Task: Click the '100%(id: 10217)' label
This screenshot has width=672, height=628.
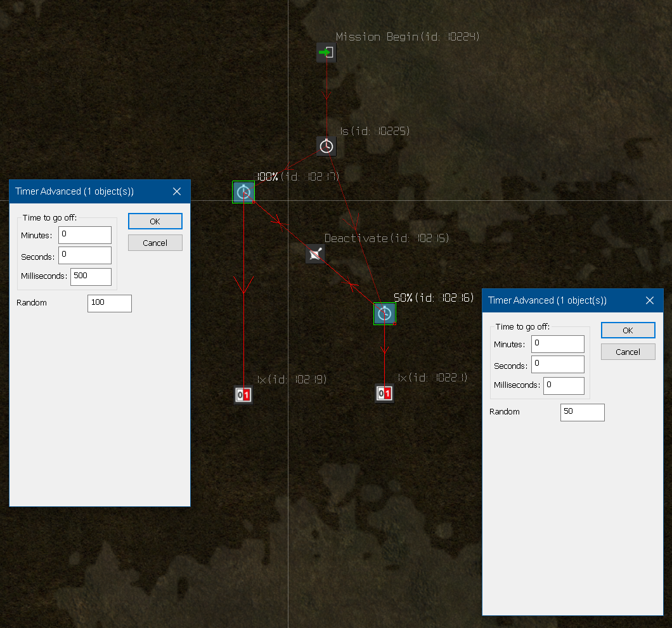Action: (x=297, y=177)
